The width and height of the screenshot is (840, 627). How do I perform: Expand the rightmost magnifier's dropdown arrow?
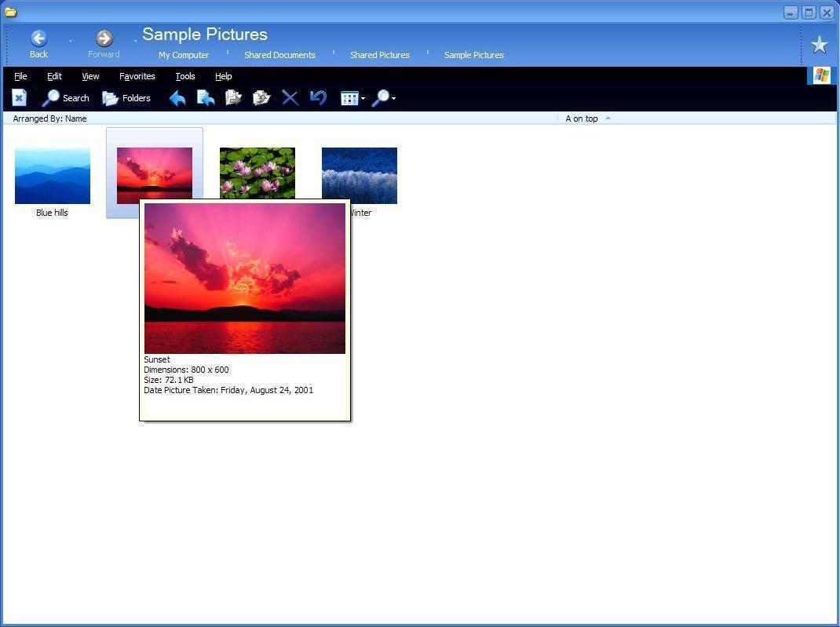tap(394, 99)
